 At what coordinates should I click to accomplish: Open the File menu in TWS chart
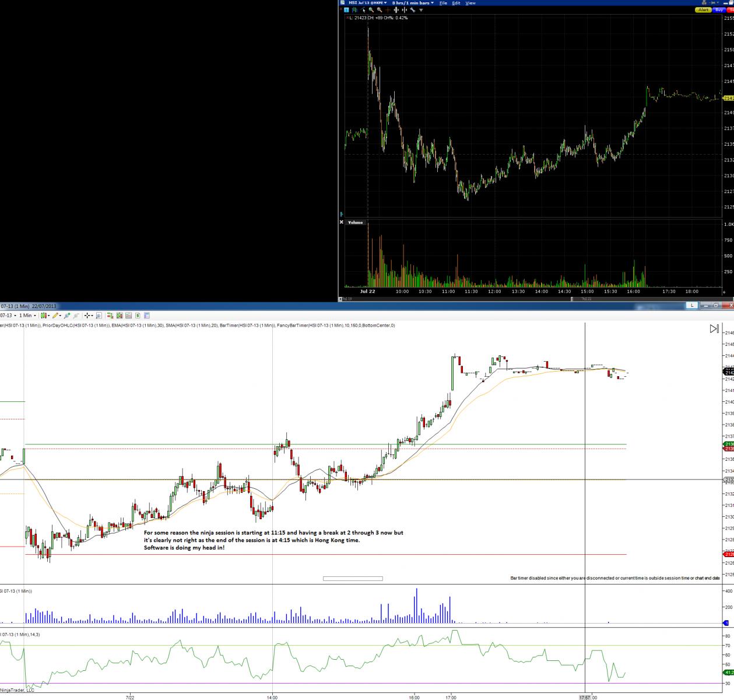[x=443, y=3]
